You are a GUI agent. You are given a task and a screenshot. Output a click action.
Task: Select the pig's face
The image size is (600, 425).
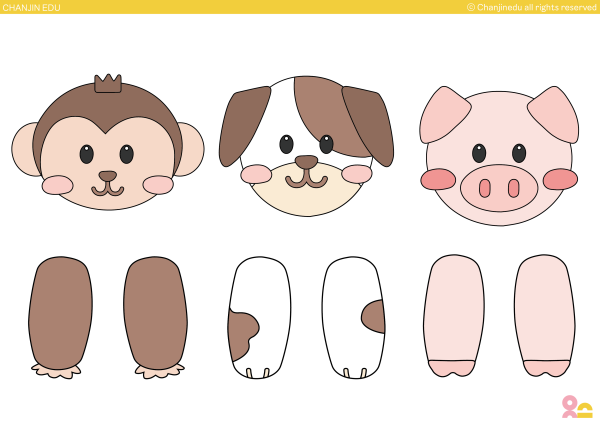(498, 130)
